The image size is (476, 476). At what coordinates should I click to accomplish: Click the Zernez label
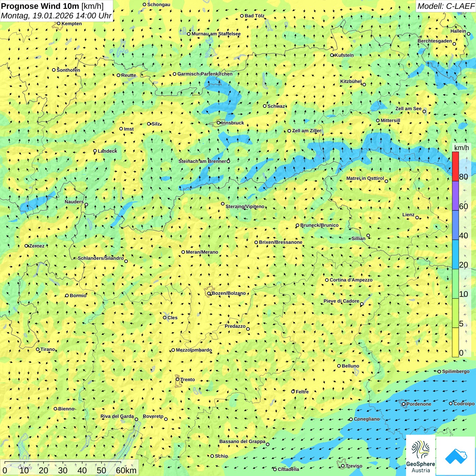click(37, 246)
